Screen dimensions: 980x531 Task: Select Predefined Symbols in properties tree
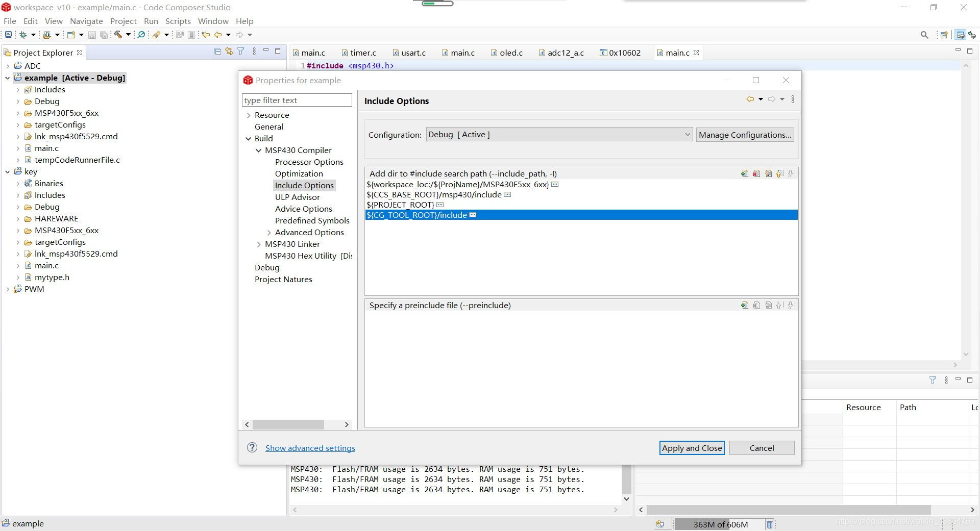(312, 221)
